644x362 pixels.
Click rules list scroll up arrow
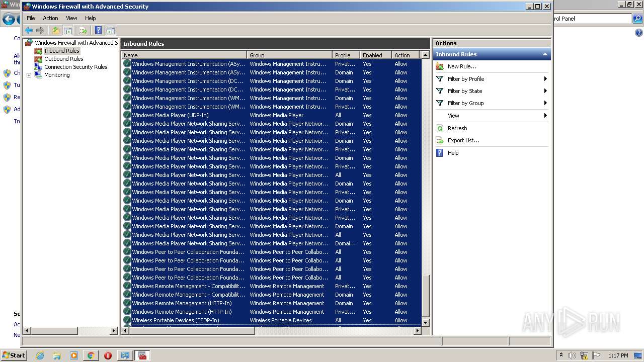point(425,55)
